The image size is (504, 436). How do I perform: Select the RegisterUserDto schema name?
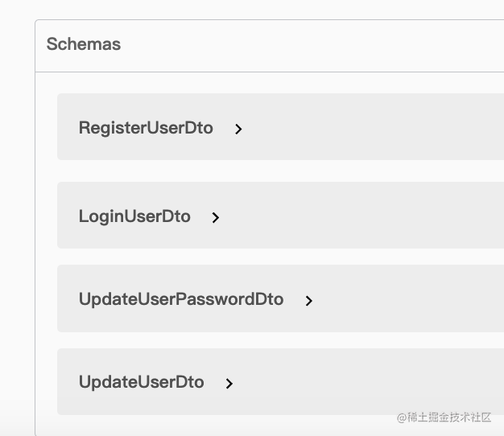pos(146,128)
